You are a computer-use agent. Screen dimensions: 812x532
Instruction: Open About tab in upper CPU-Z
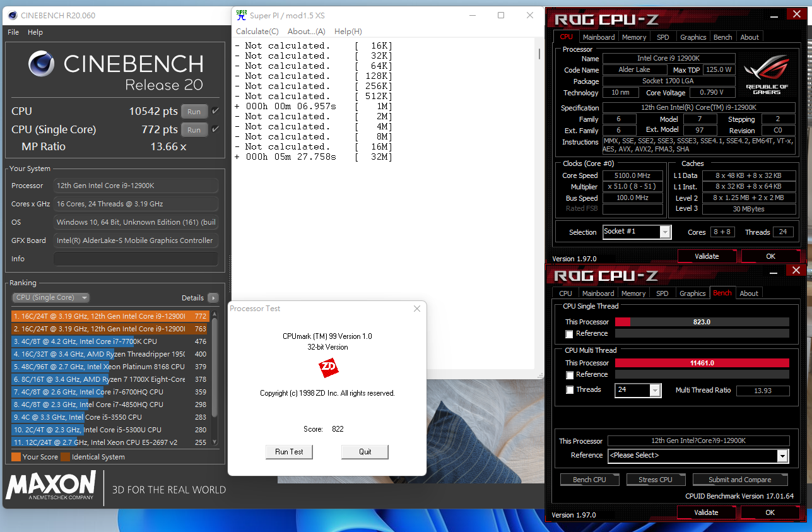(750, 37)
